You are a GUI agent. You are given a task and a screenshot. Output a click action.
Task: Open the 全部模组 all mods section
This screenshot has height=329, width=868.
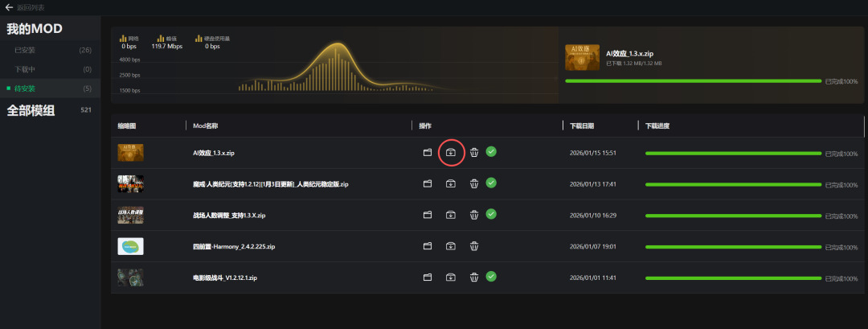pyautogui.click(x=31, y=111)
